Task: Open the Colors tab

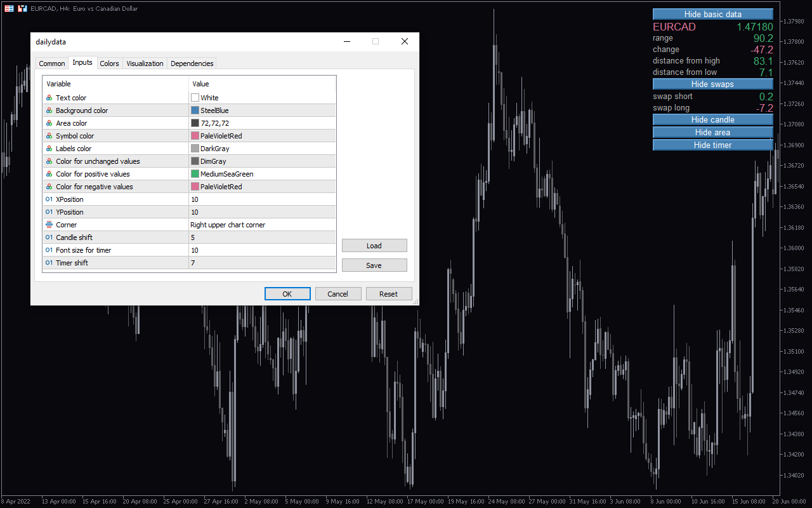Action: point(109,63)
